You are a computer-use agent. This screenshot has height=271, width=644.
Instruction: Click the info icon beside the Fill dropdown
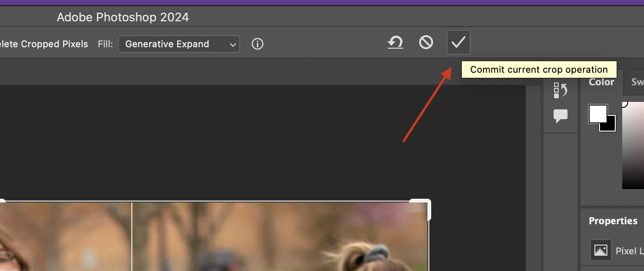pos(257,44)
